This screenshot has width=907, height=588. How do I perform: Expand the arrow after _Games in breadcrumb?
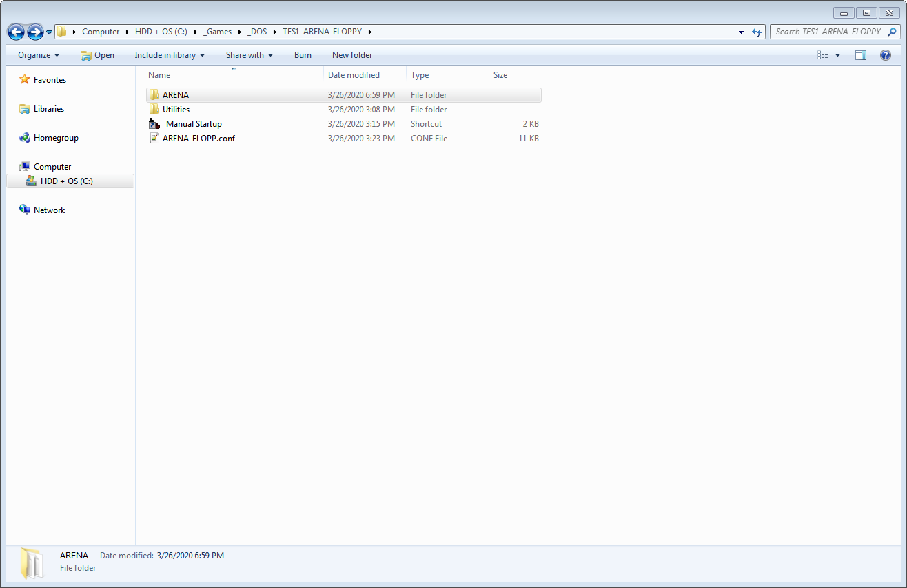tap(240, 32)
